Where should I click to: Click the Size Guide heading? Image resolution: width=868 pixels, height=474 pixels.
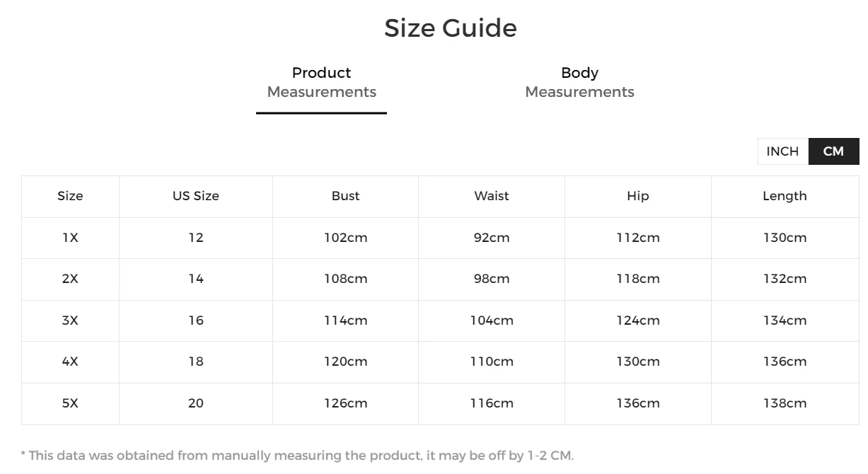(451, 28)
